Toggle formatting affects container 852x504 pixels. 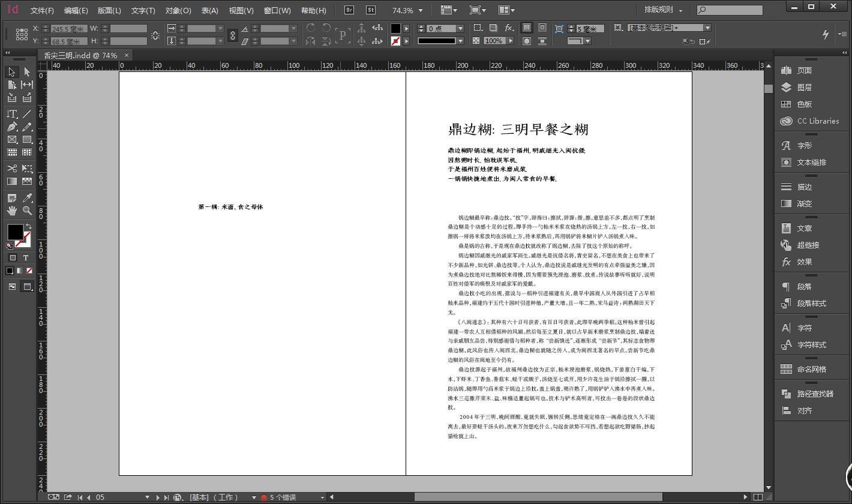pyautogui.click(x=13, y=258)
